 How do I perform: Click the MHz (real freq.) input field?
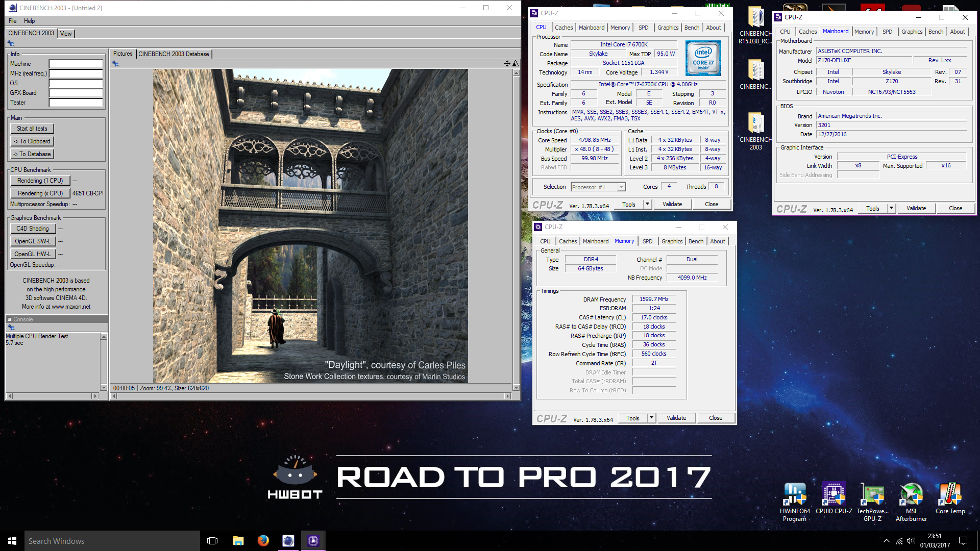(76, 73)
